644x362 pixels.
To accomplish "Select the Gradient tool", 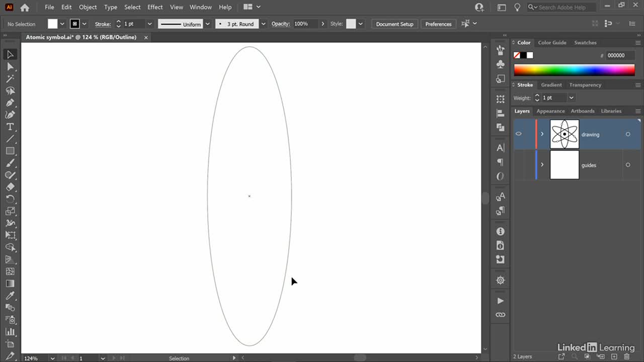I will [10, 284].
